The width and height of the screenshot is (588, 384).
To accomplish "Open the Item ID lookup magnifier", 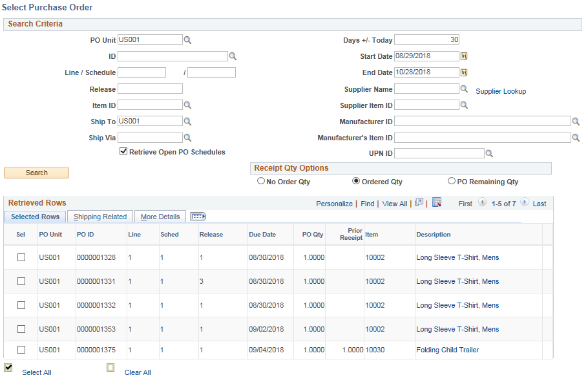I will click(187, 104).
